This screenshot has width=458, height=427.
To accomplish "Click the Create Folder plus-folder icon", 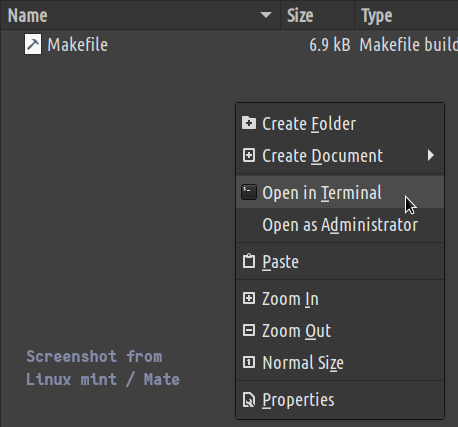I will point(249,123).
